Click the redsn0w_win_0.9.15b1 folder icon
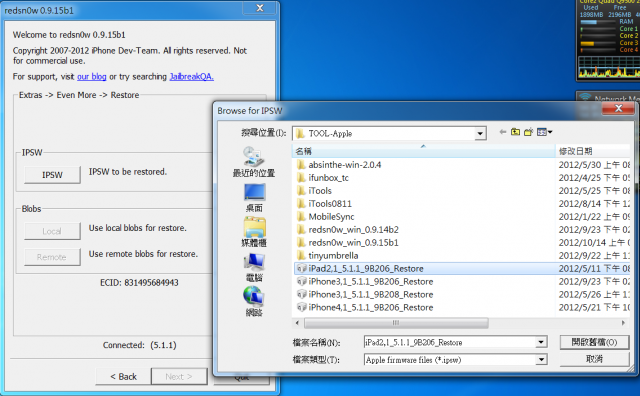 301,243
